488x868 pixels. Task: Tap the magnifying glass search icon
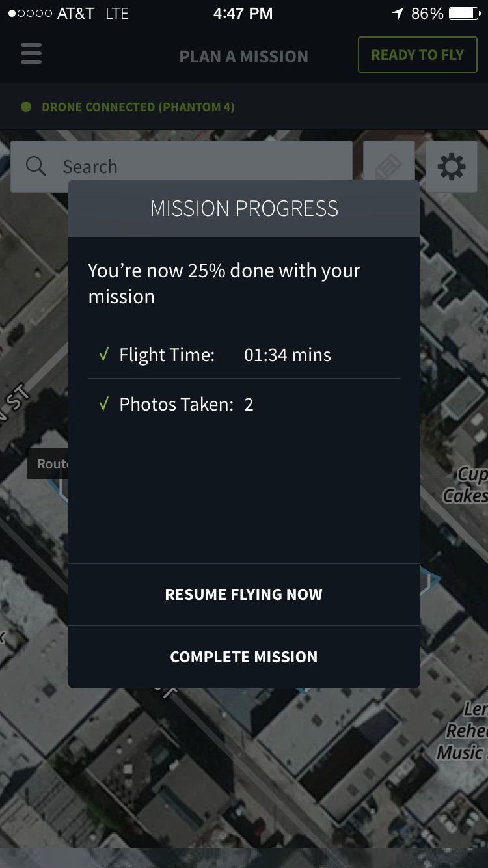(x=36, y=167)
